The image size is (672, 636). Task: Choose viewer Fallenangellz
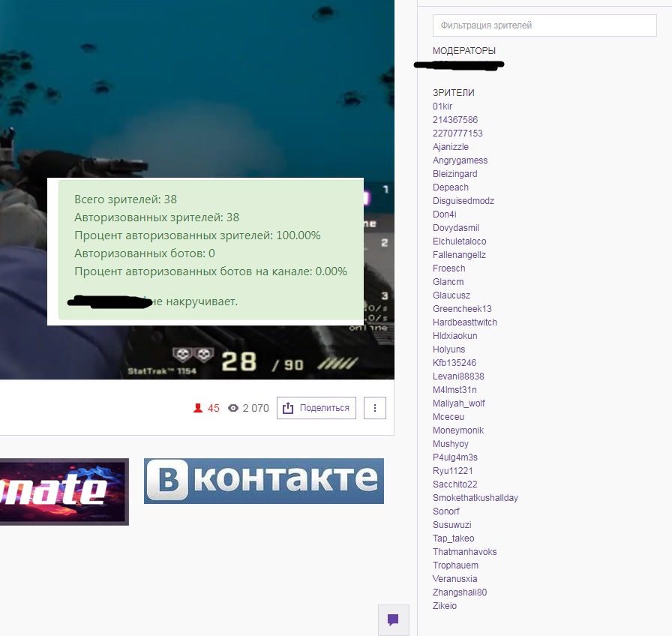point(459,255)
